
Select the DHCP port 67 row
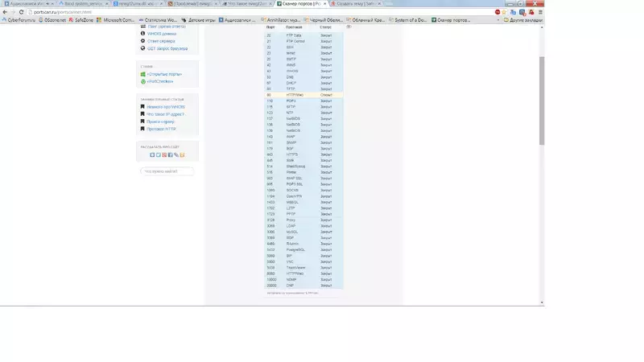303,83
